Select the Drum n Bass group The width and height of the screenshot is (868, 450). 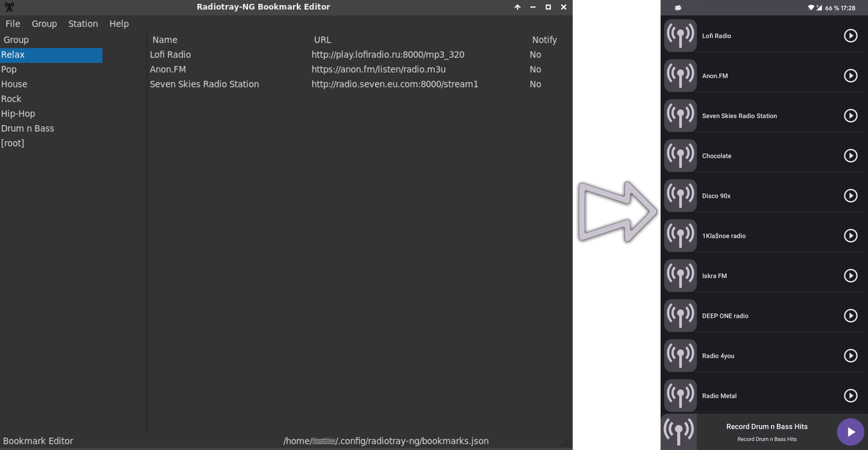coord(27,128)
